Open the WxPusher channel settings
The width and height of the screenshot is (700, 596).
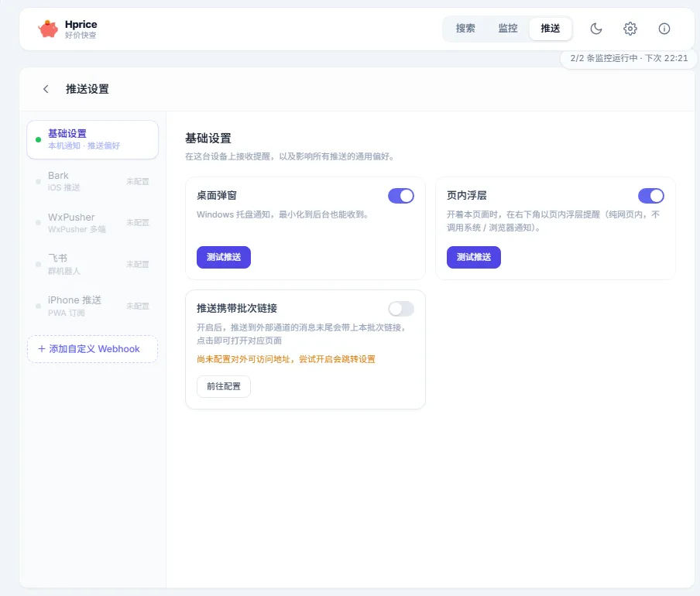(92, 223)
